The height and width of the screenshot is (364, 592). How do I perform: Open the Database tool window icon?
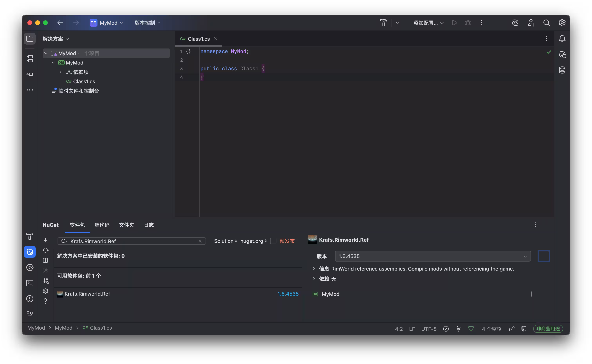[562, 70]
